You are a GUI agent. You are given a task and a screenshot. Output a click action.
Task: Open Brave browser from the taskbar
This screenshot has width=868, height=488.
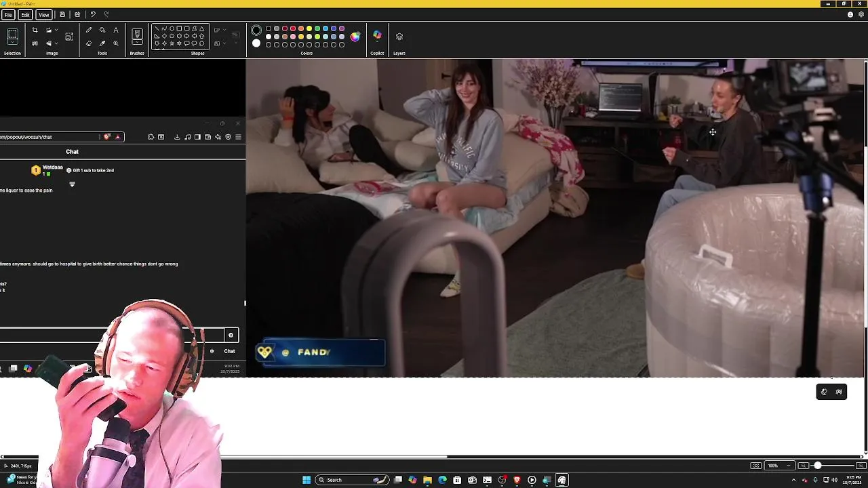pos(517,480)
